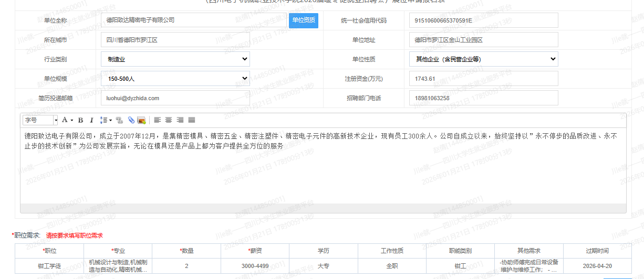Click the 机械设计与制造 major cell
This screenshot has height=279, width=644.
tap(118, 266)
